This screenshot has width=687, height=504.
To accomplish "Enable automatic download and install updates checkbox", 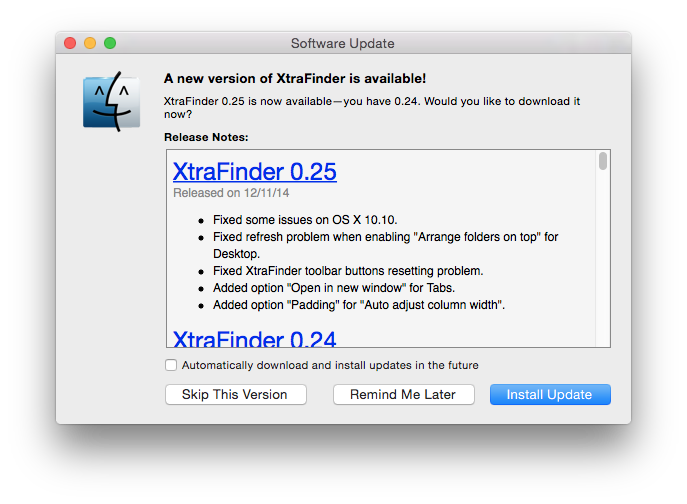I will click(x=171, y=365).
